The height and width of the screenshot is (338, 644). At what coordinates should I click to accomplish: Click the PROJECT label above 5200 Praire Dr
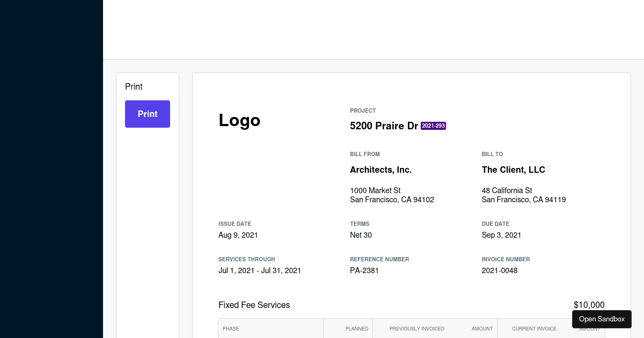[363, 111]
